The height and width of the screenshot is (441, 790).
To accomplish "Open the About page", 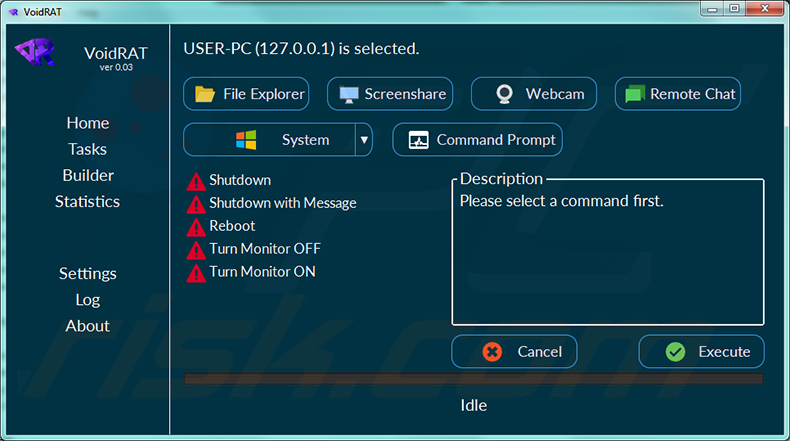I will 88,326.
